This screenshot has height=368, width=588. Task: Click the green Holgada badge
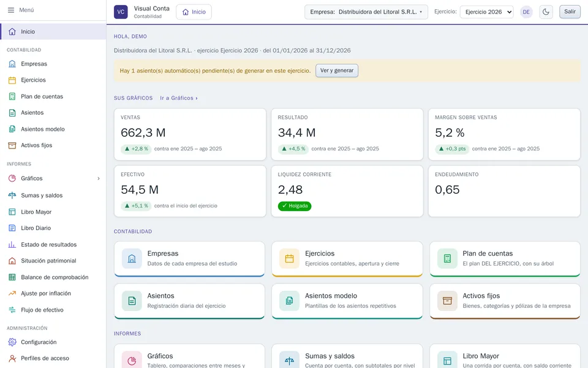click(295, 206)
